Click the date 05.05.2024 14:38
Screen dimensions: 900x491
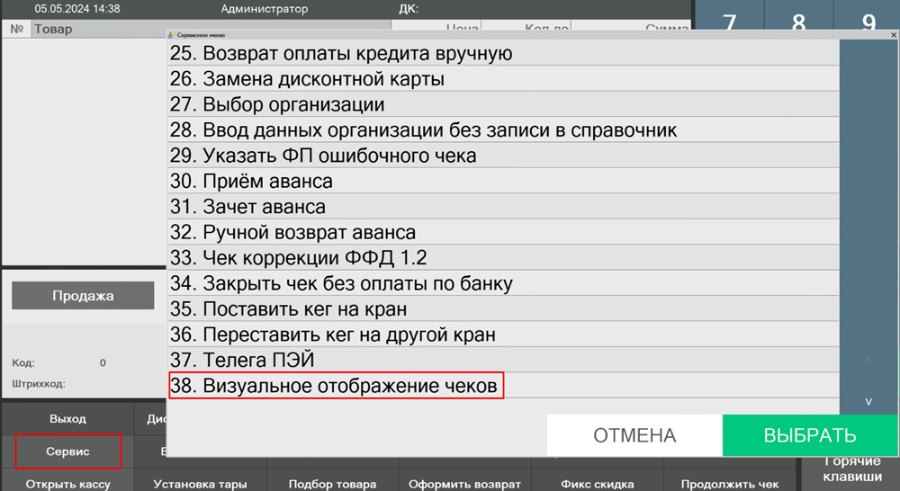(77, 9)
